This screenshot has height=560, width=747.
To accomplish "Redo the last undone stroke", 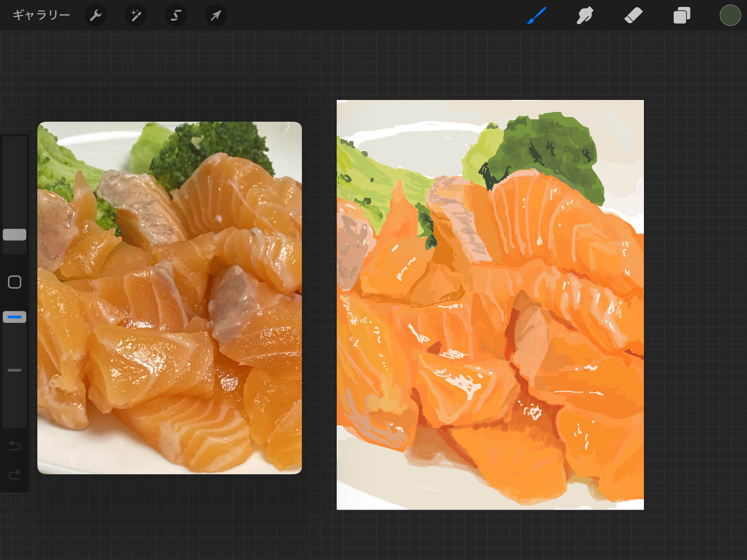I will point(15,474).
